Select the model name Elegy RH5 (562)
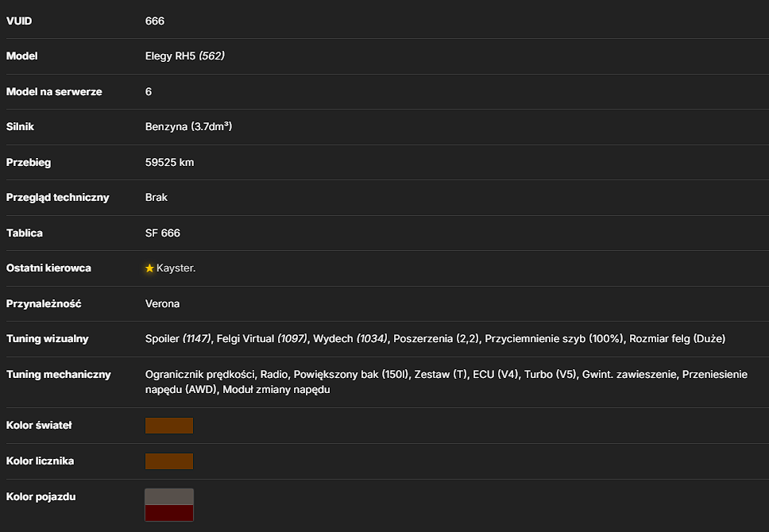Viewport: 769px width, 532px height. 185,56
